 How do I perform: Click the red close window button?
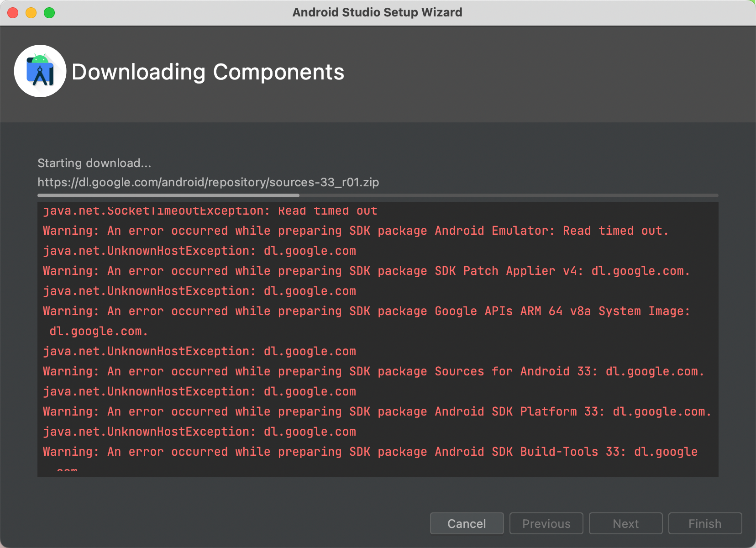(x=13, y=13)
